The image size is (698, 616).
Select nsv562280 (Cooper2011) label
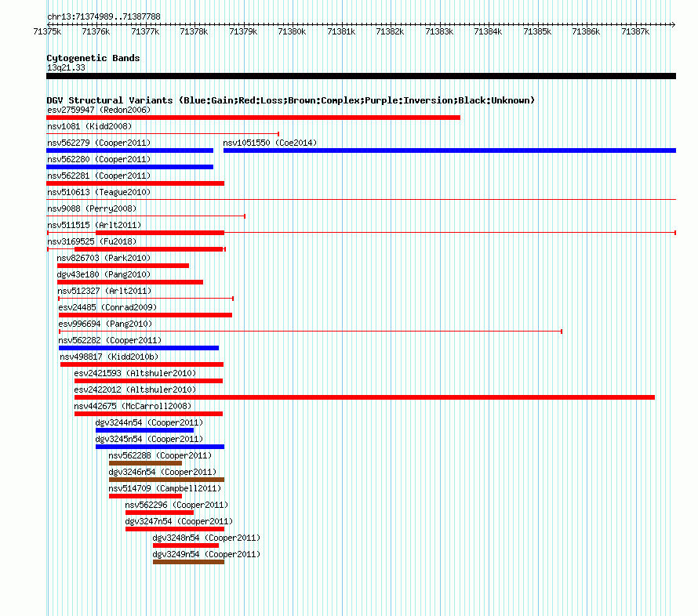(x=99, y=159)
